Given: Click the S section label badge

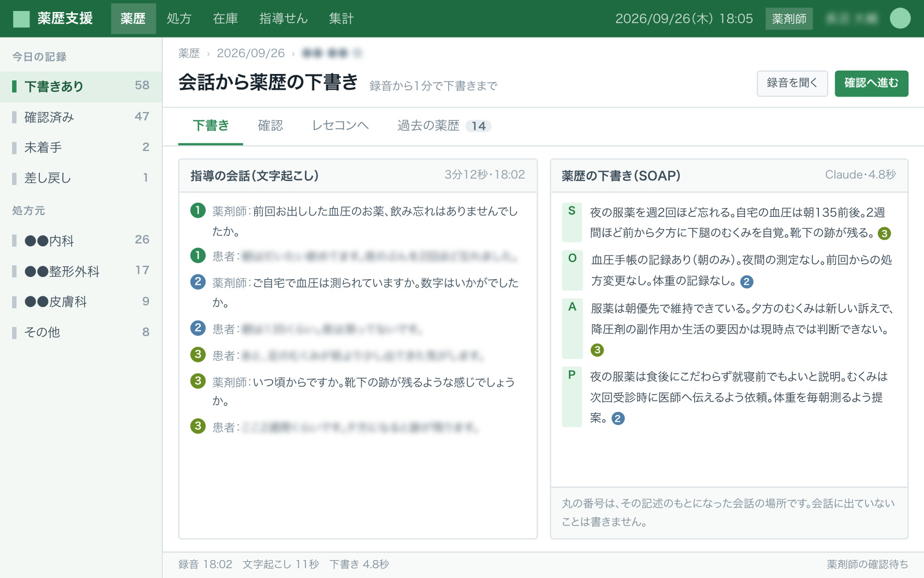Looking at the screenshot, I should point(572,221).
